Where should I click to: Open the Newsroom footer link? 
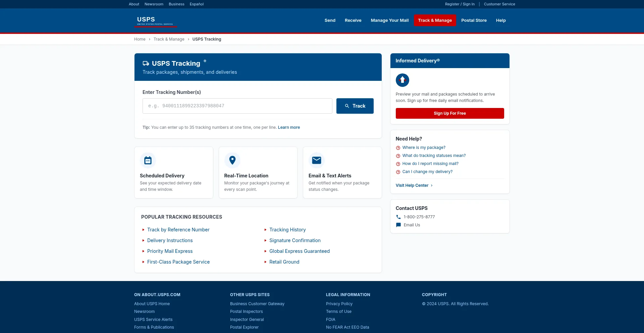pos(144,312)
